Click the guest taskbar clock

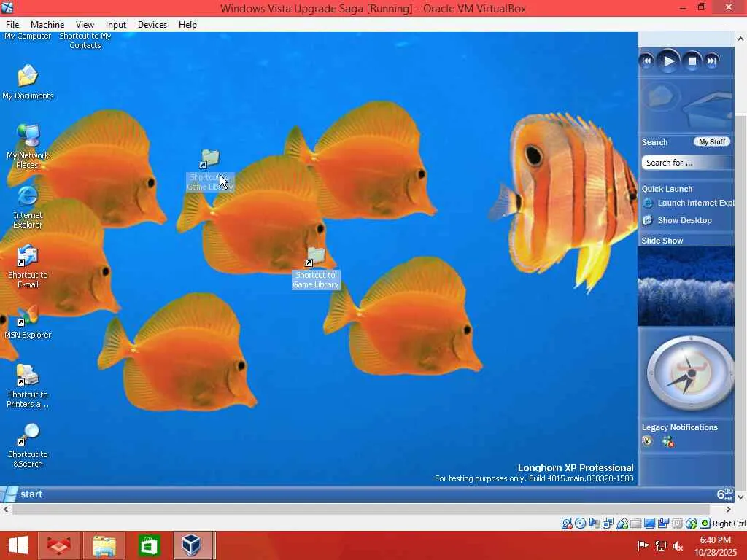(724, 494)
